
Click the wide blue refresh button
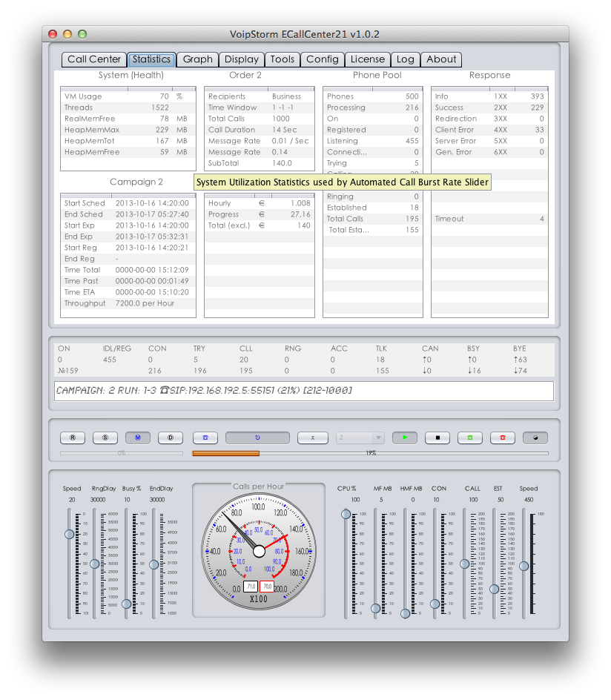(x=257, y=438)
